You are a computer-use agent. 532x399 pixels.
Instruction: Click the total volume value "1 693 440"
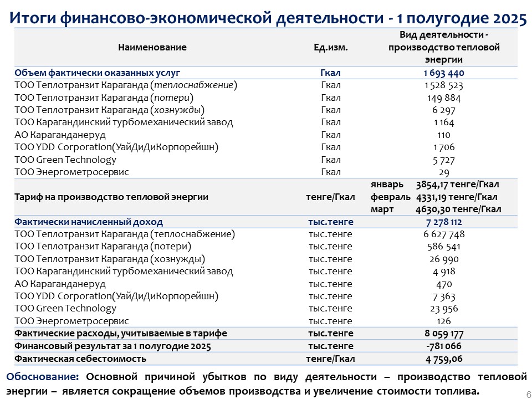tap(444, 73)
